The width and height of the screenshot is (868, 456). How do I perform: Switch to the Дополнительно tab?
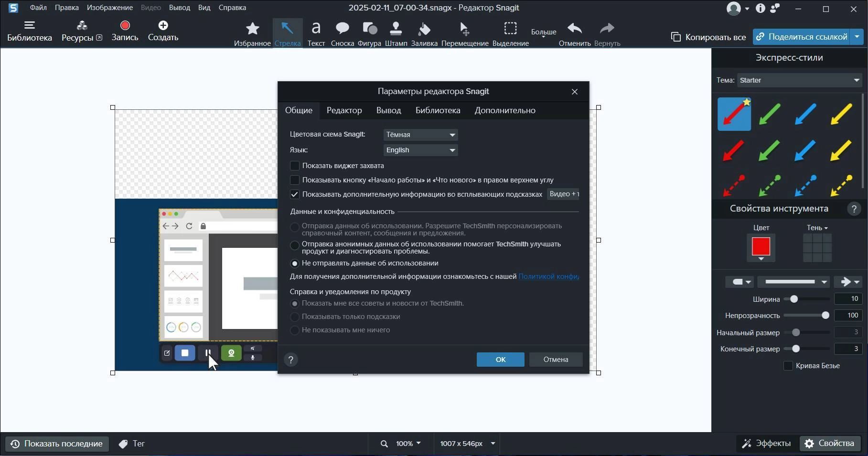pyautogui.click(x=505, y=110)
